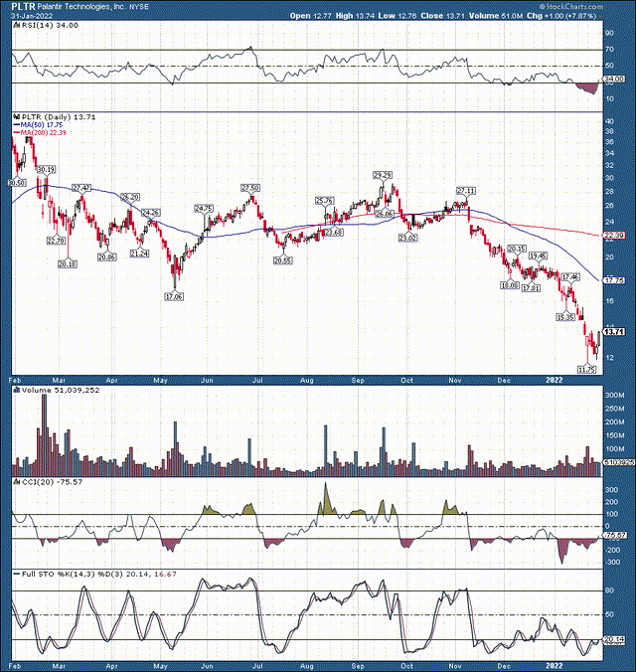The height and width of the screenshot is (672, 636).
Task: Click the 13.71 last-price tag on price axis
Action: point(614,332)
